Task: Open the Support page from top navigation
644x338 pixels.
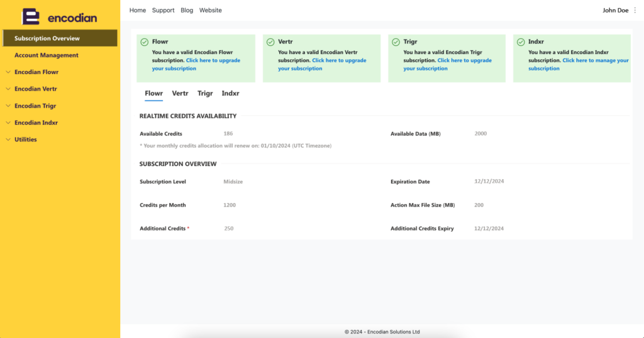Action: (163, 11)
